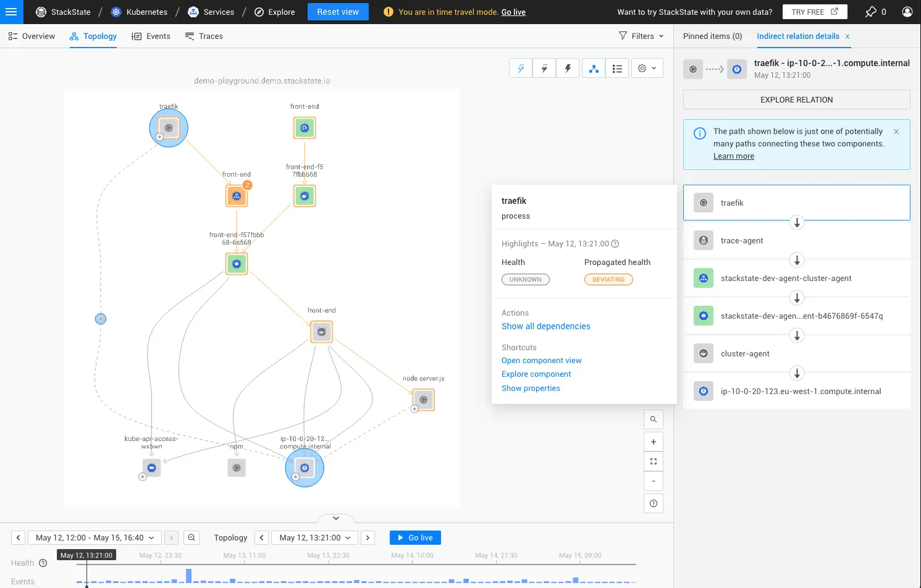Click the Reset view button
Image resolution: width=921 pixels, height=588 pixels.
338,12
